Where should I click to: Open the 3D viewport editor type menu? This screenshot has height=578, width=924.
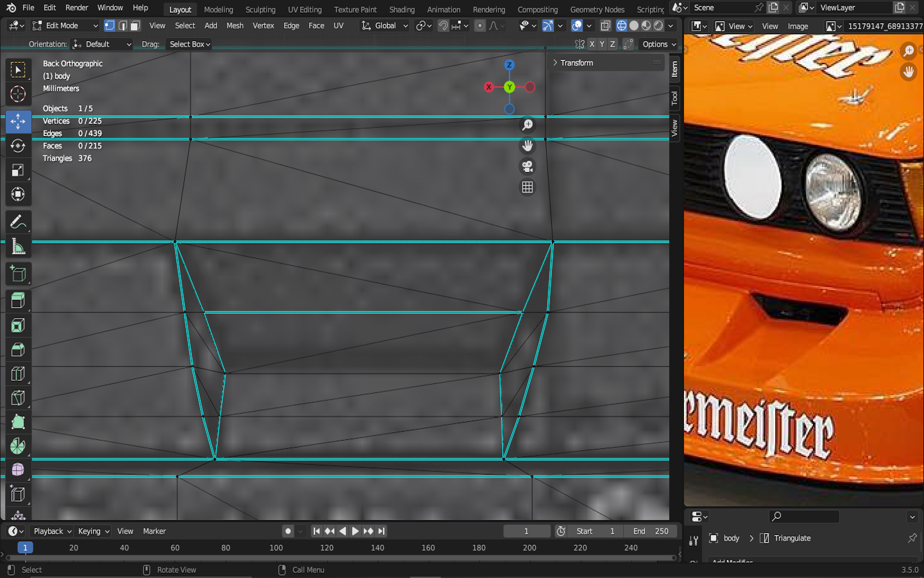[x=17, y=26]
